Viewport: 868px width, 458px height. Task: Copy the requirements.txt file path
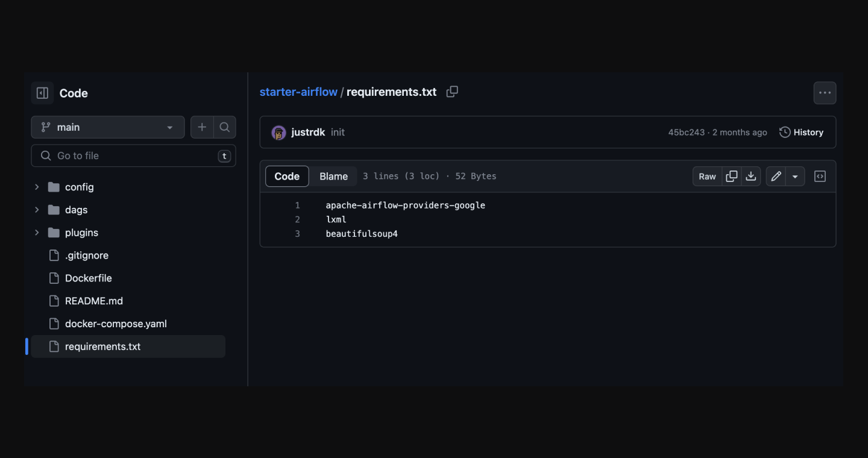452,92
